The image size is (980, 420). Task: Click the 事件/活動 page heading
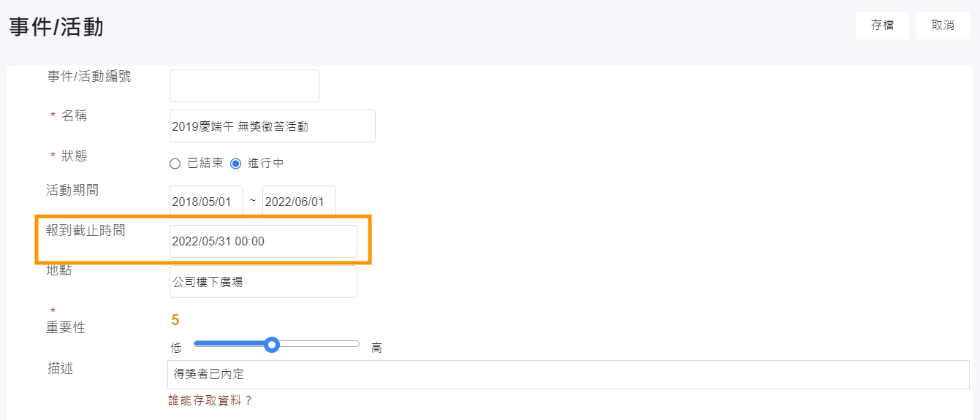tap(56, 27)
